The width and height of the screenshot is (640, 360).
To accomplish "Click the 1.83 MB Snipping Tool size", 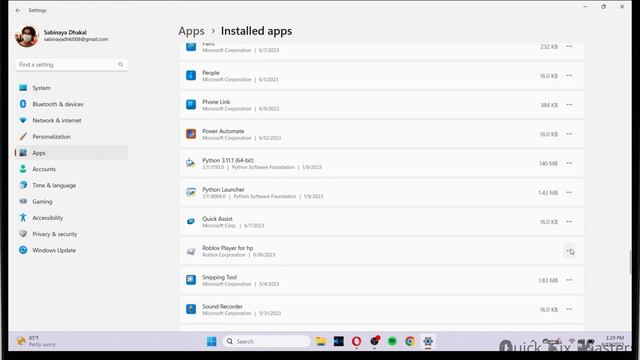I will tap(548, 280).
